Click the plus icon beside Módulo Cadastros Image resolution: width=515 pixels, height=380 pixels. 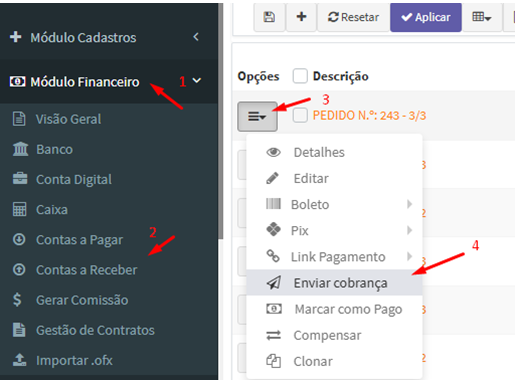pyautogui.click(x=16, y=37)
